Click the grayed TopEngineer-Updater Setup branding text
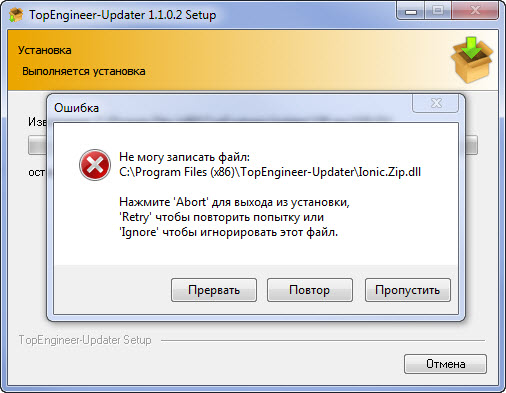Screen dimensions: 506x393 [x=85, y=340]
